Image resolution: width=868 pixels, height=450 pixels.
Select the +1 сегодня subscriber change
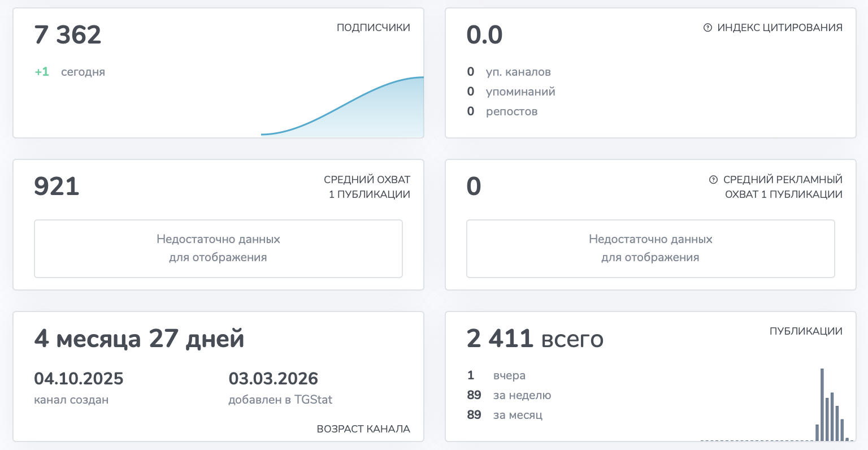pos(70,72)
